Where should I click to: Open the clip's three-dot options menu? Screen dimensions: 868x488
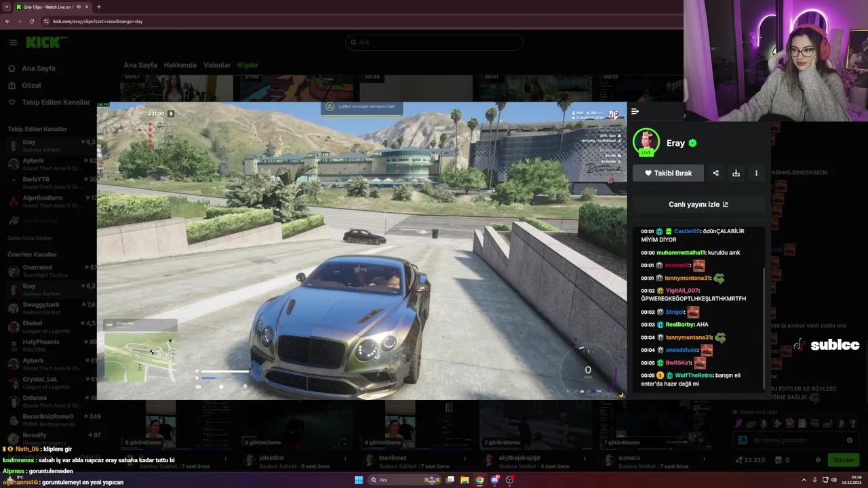click(756, 173)
